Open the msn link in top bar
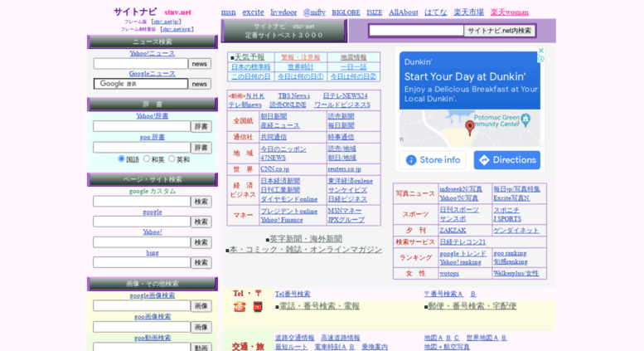 [x=229, y=12]
